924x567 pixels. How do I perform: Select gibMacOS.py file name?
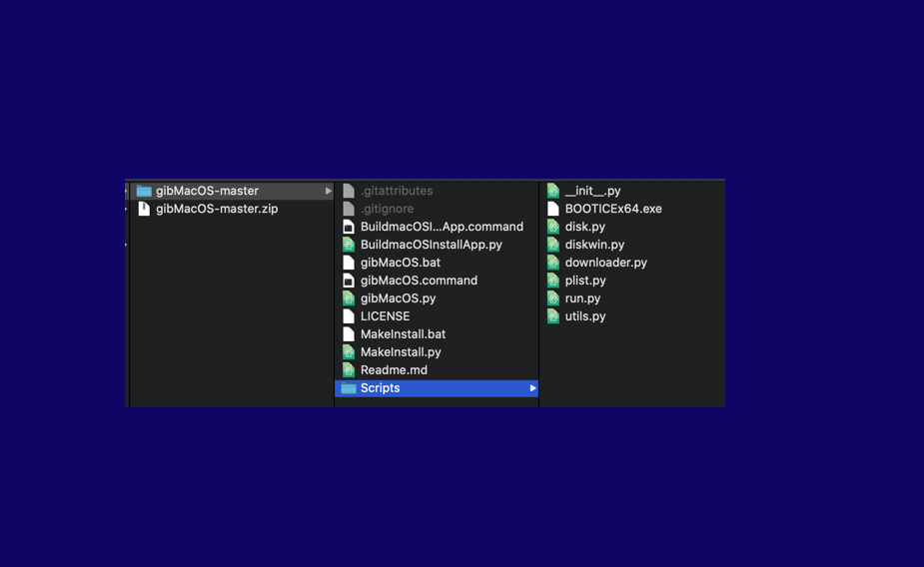399,298
